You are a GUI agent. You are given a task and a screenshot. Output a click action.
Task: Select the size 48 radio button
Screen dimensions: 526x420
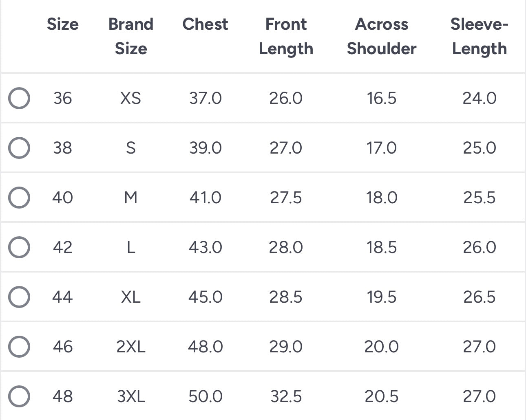(x=19, y=396)
